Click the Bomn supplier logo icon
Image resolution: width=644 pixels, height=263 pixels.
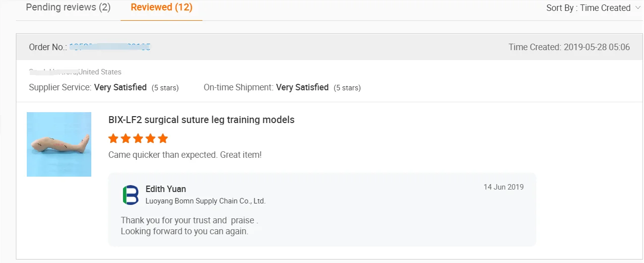click(x=130, y=195)
